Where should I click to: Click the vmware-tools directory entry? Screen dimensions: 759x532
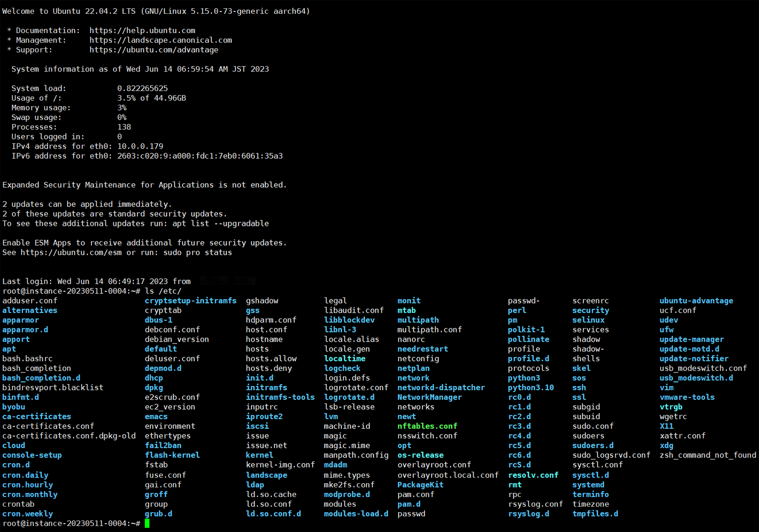pos(687,397)
